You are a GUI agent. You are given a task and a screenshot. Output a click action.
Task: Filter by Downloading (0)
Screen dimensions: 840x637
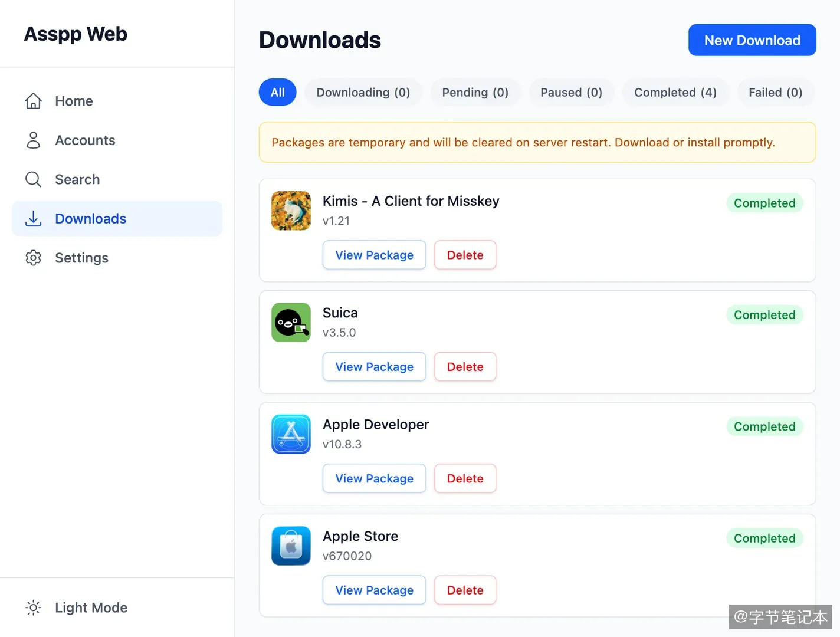(363, 92)
